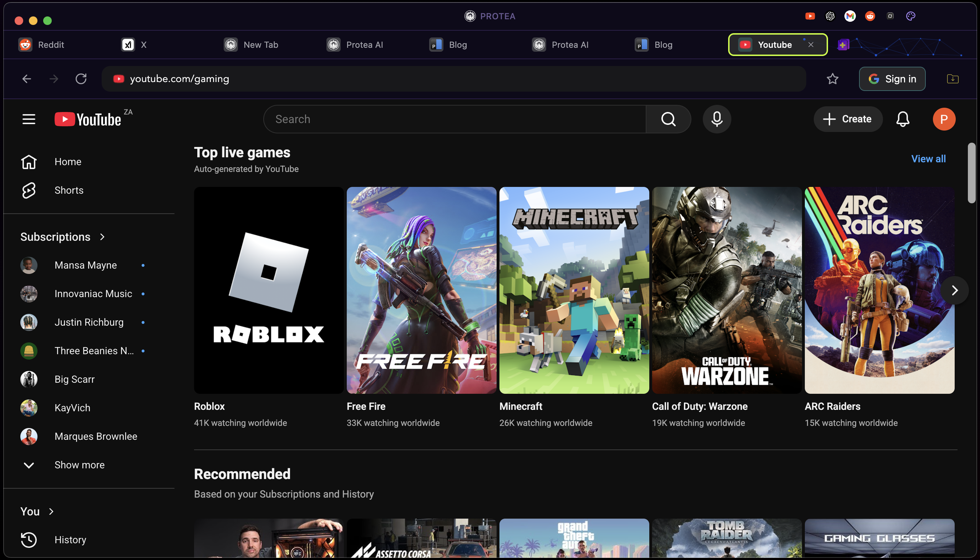Open the downloads folder icon
Image resolution: width=980 pixels, height=560 pixels.
(952, 79)
